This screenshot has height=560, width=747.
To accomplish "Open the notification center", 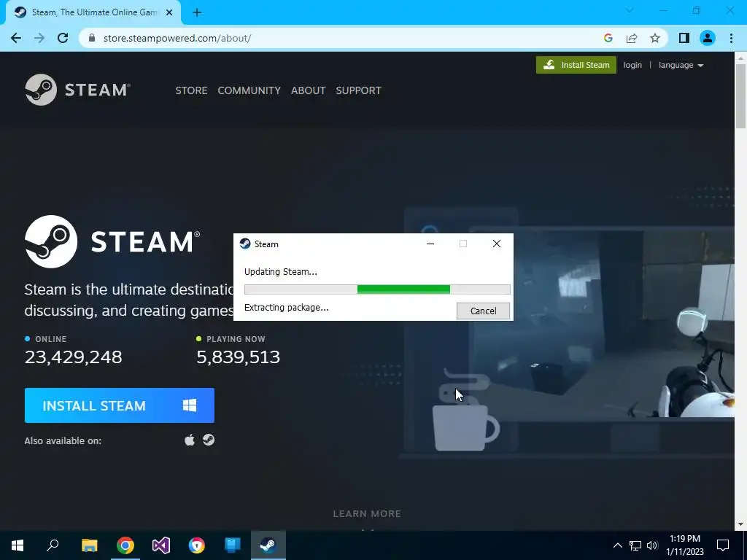I will [723, 545].
